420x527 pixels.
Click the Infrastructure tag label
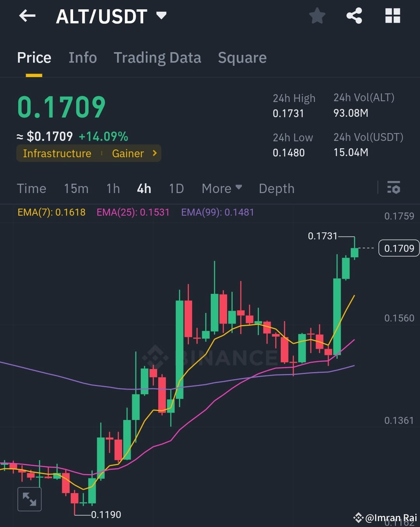pos(57,153)
